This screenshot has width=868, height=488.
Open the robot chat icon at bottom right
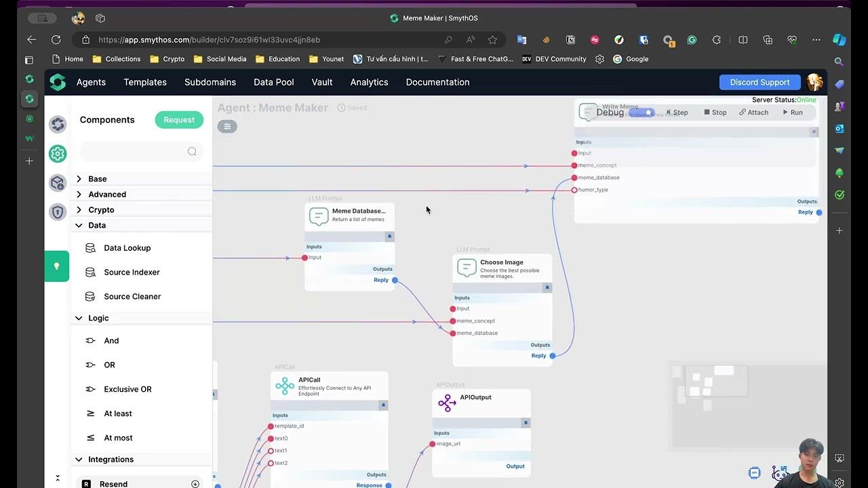tap(780, 473)
